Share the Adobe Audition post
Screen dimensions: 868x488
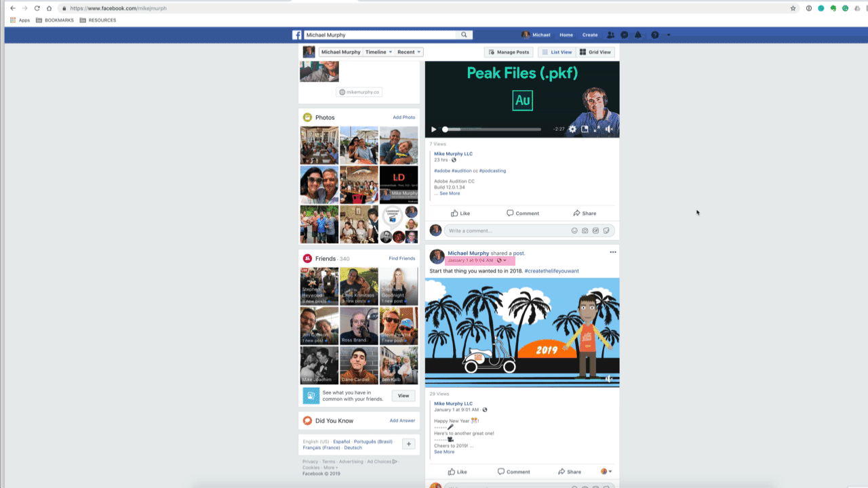coord(585,213)
